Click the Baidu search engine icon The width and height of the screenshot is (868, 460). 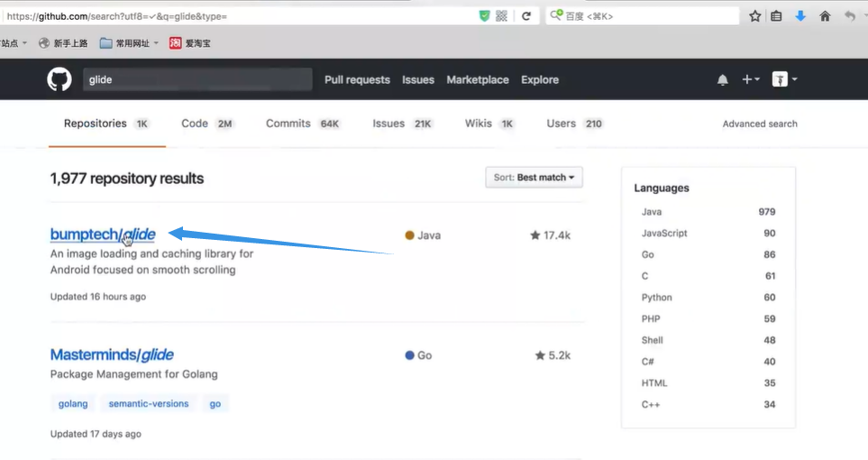556,15
